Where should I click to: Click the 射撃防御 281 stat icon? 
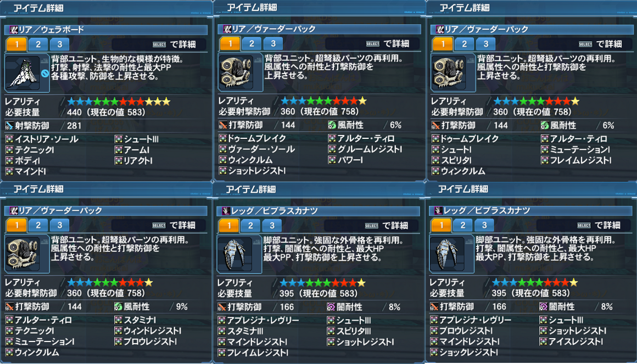point(9,126)
